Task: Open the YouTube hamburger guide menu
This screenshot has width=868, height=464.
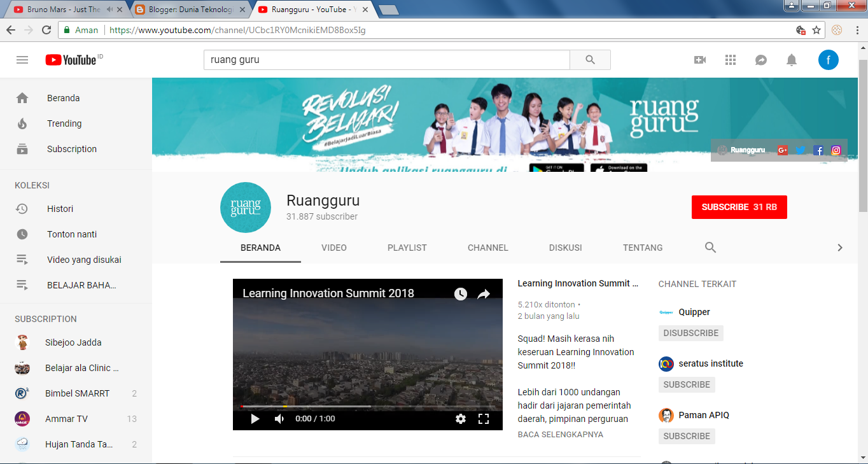Action: pyautogui.click(x=22, y=60)
